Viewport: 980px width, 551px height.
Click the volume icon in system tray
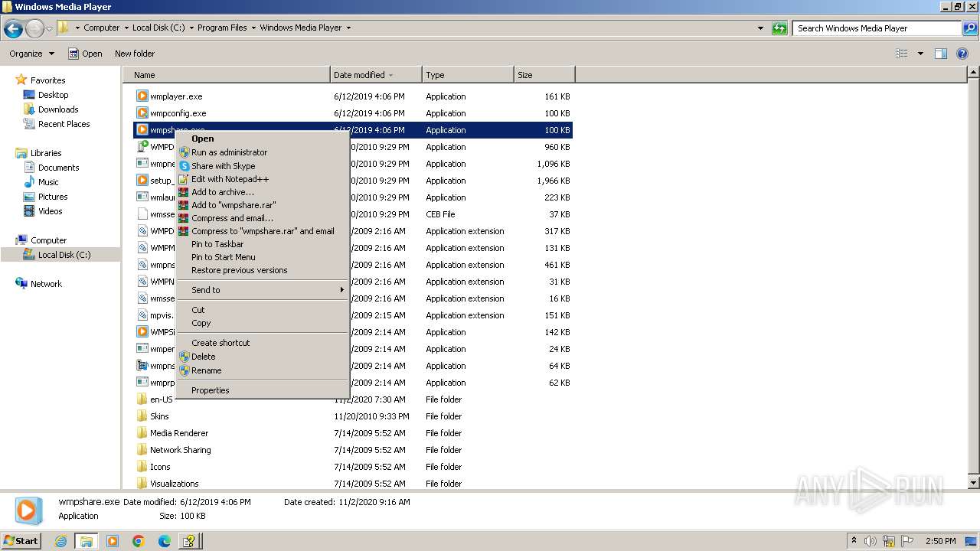(x=871, y=541)
